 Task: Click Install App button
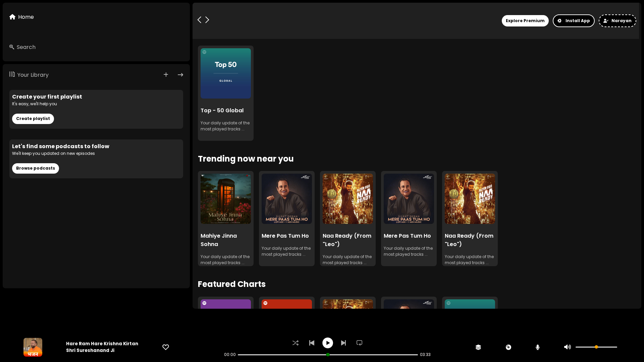[574, 21]
